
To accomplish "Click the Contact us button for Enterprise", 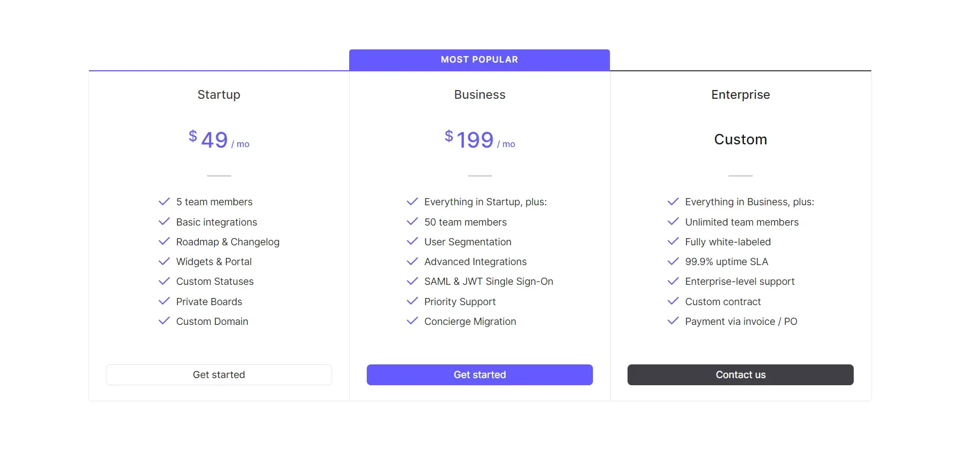I will click(x=740, y=374).
